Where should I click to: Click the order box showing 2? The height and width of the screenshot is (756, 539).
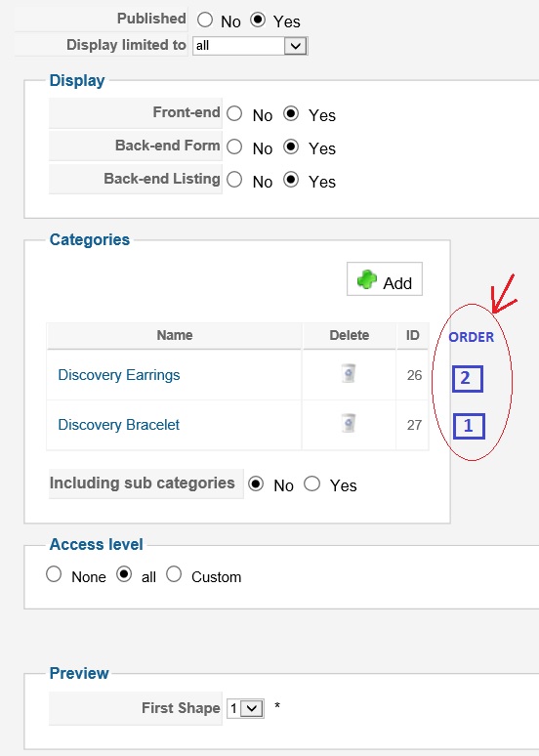click(x=467, y=378)
